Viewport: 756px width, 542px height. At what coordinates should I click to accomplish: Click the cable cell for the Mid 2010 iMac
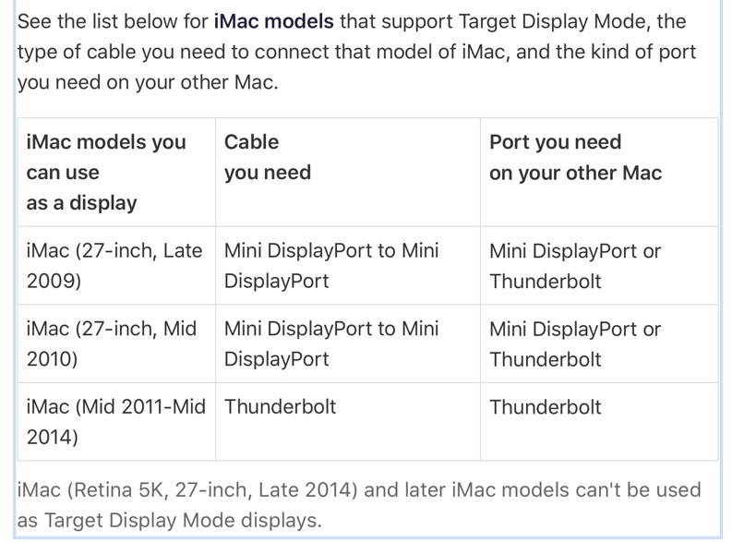(x=348, y=343)
